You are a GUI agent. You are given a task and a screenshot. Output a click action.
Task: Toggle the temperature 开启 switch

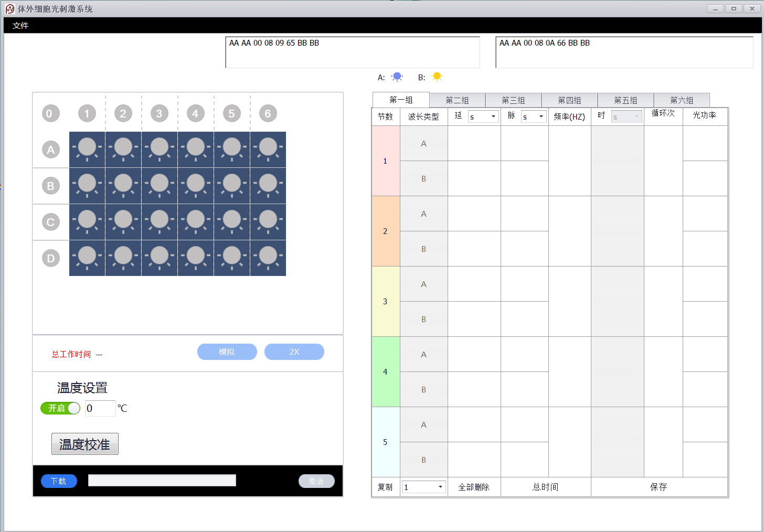pyautogui.click(x=60, y=408)
